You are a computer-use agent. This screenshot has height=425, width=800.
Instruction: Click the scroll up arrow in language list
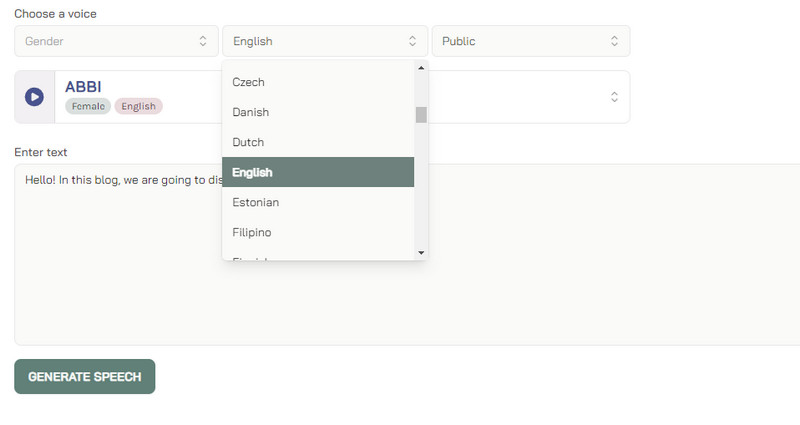point(421,68)
